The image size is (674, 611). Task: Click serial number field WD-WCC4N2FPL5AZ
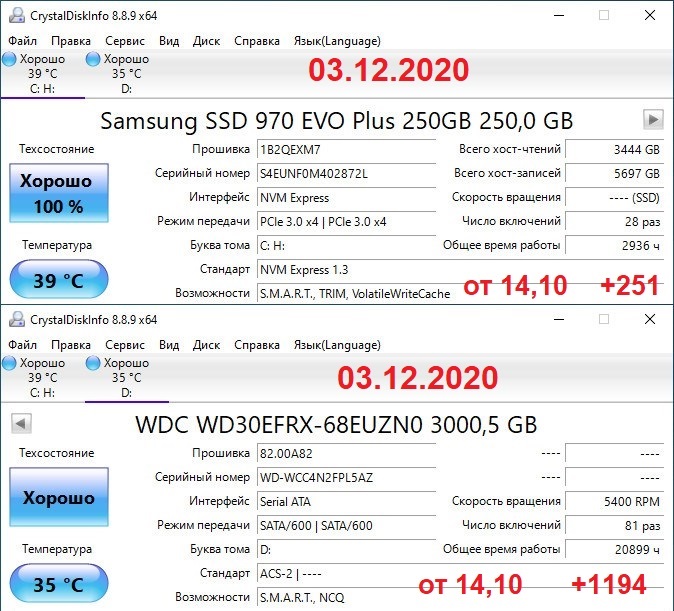pos(346,478)
